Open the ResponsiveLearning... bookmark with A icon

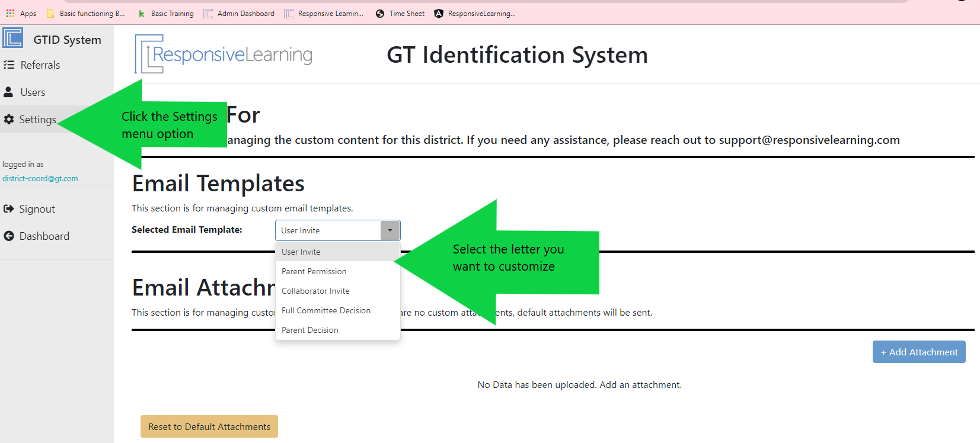click(x=475, y=14)
